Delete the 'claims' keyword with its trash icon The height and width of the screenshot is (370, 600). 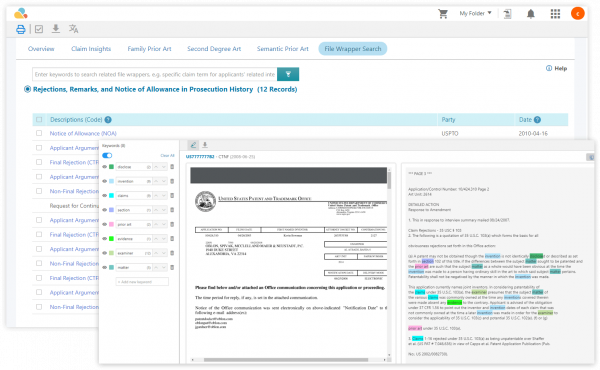point(172,196)
